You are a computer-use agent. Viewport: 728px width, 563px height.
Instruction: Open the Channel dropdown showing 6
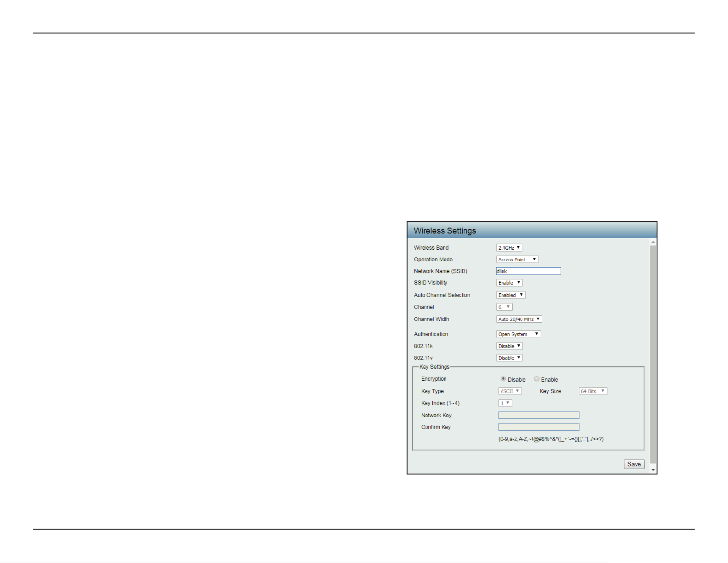coord(504,307)
